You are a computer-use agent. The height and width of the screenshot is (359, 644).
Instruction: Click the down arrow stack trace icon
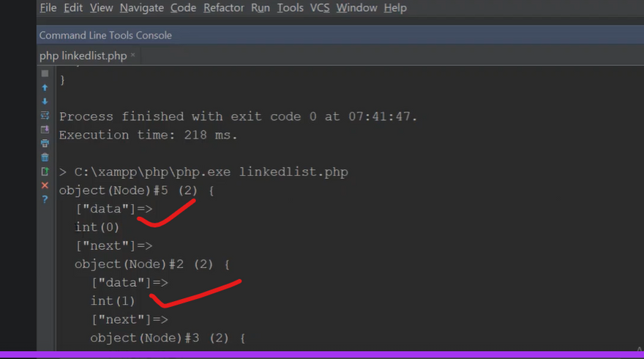(45, 101)
